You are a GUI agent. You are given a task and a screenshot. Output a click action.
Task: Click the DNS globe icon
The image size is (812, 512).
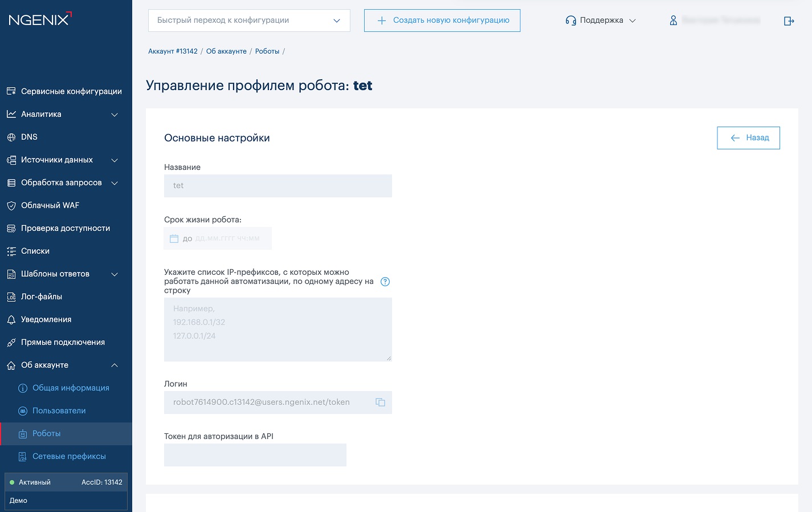pyautogui.click(x=11, y=137)
